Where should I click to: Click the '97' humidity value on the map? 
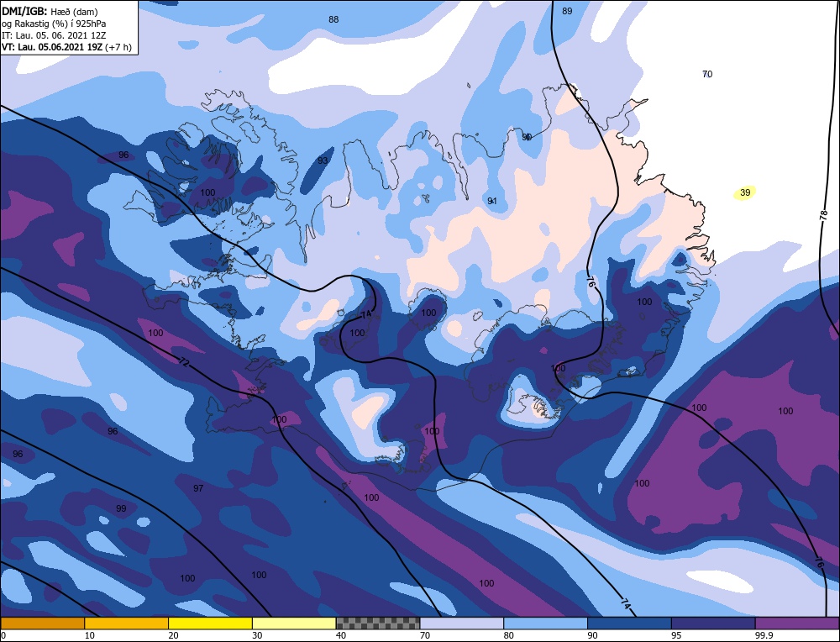(198, 488)
